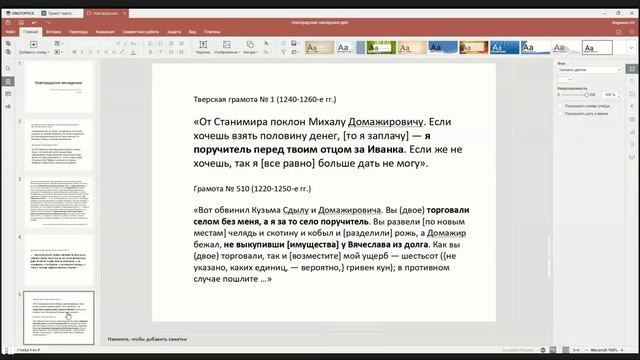This screenshot has width=640, height=360.
Task: Open the Совместная работа tab
Action: click(x=140, y=32)
